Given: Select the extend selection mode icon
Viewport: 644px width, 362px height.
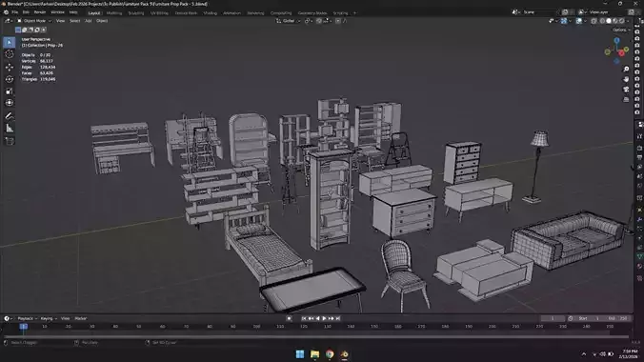Looking at the screenshot, I should pyautogui.click(x=24, y=30).
